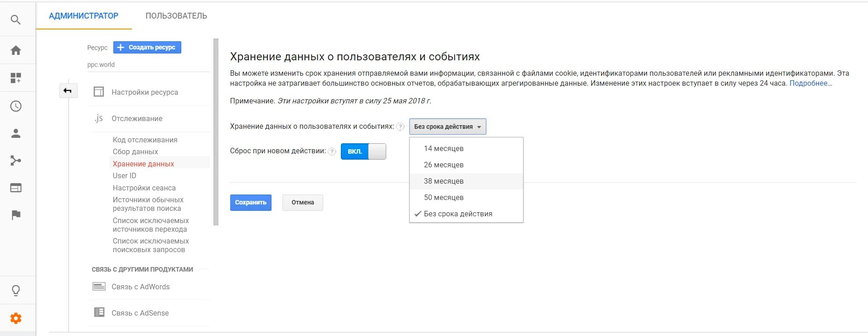This screenshot has width=868, height=336.
Task: Open Acquisition reports branching arrows icon
Action: click(x=16, y=161)
